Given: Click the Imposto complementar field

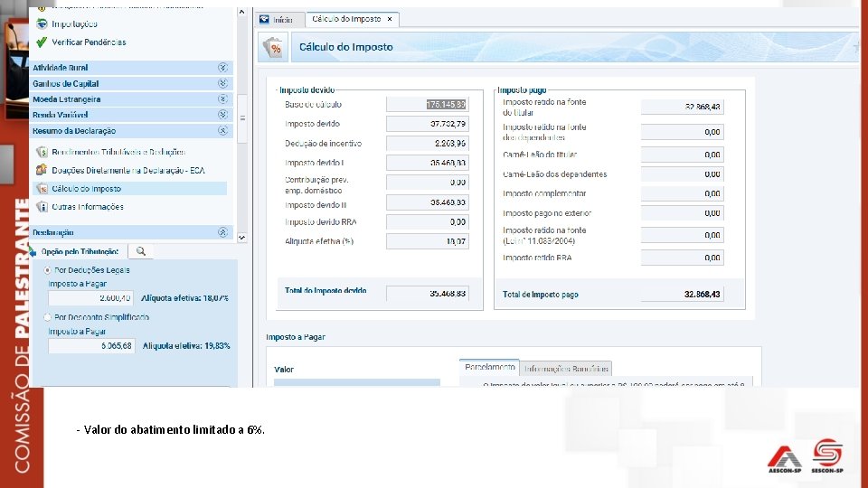Looking at the screenshot, I should coord(682,193).
